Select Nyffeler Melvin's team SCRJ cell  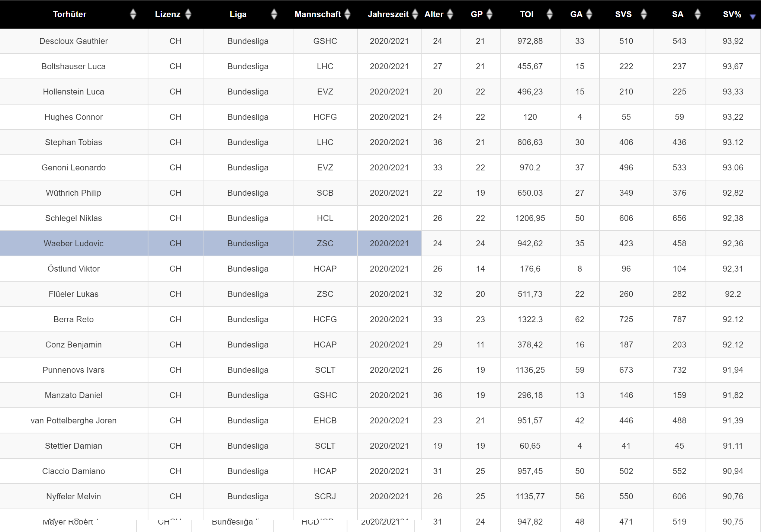click(x=325, y=497)
